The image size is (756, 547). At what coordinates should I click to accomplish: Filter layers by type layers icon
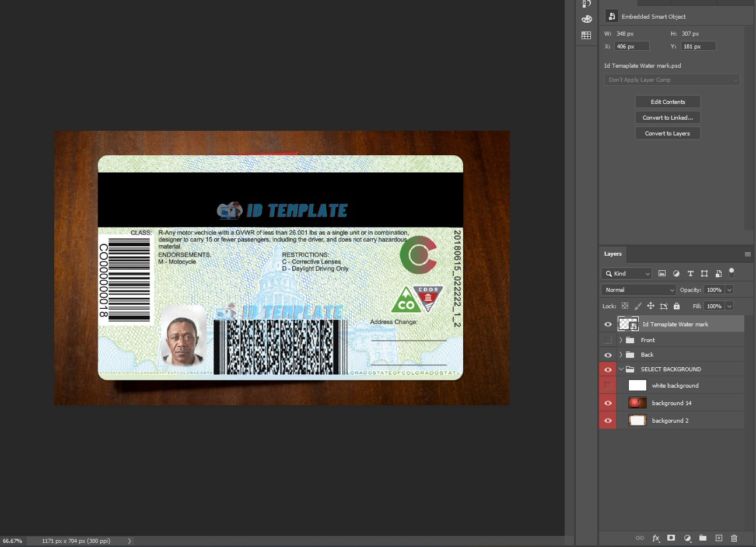[690, 273]
